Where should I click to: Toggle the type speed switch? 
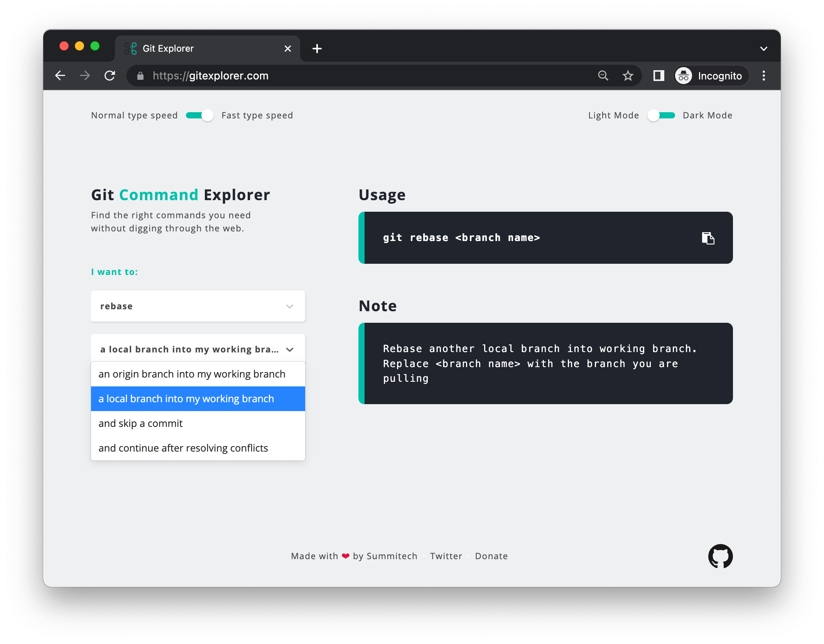(x=199, y=115)
